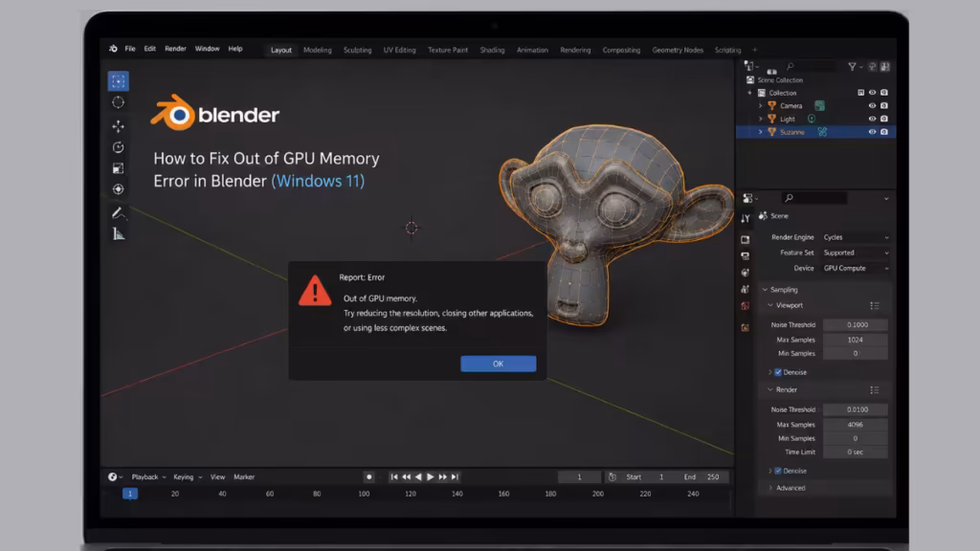The height and width of the screenshot is (551, 980).
Task: Select the 3D Cursor tool
Action: click(x=118, y=102)
